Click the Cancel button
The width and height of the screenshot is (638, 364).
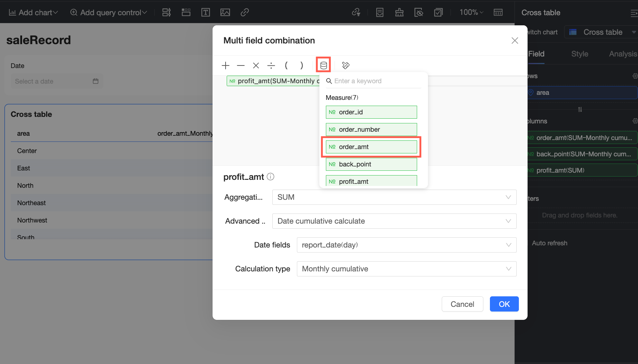pyautogui.click(x=462, y=304)
